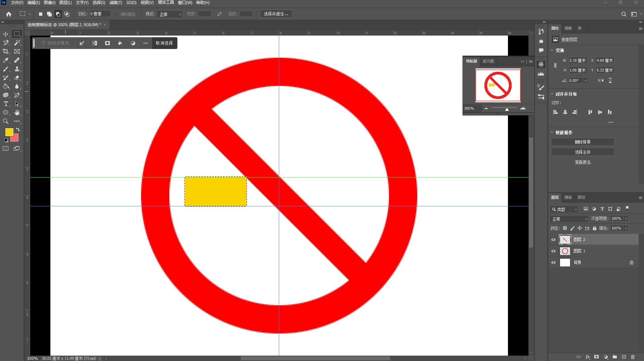Select the Frame tool
This screenshot has height=361, width=644.
(17, 51)
